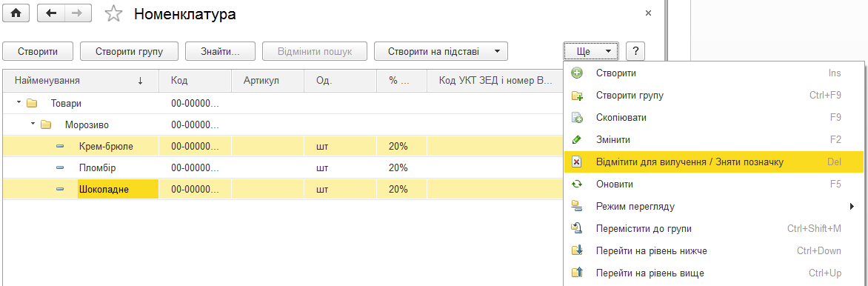Go back using the left arrow
The height and width of the screenshot is (286, 868).
point(51,13)
